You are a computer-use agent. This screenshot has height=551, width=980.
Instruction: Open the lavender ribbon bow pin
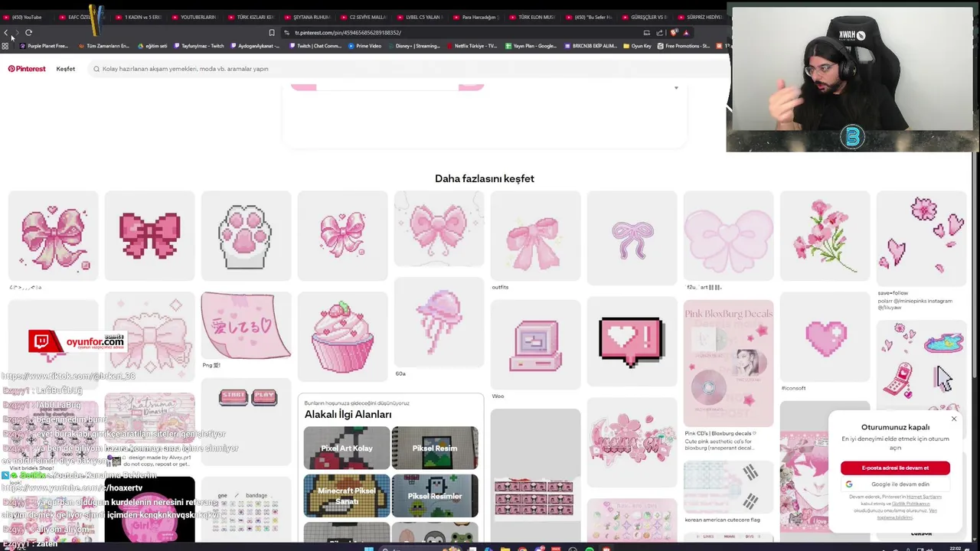(632, 238)
